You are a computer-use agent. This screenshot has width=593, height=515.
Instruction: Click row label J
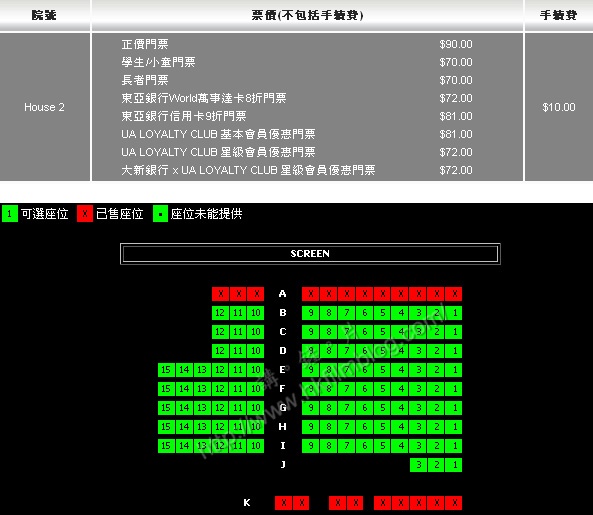[x=283, y=465]
